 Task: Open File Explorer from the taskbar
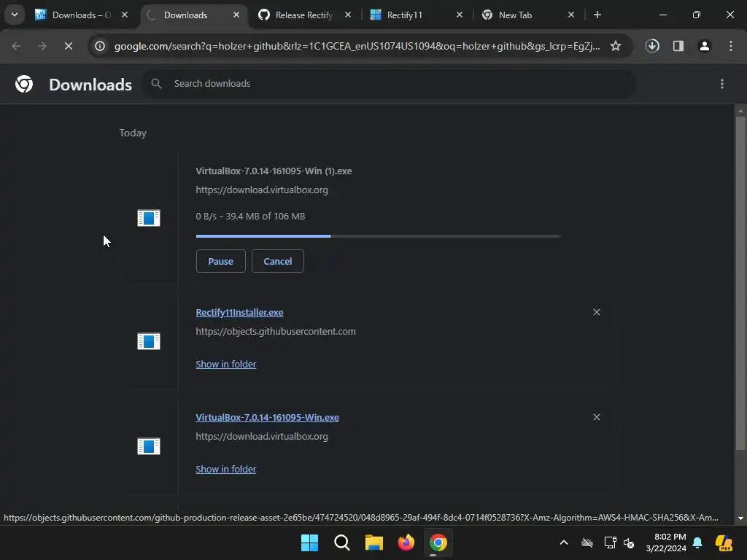point(374,542)
